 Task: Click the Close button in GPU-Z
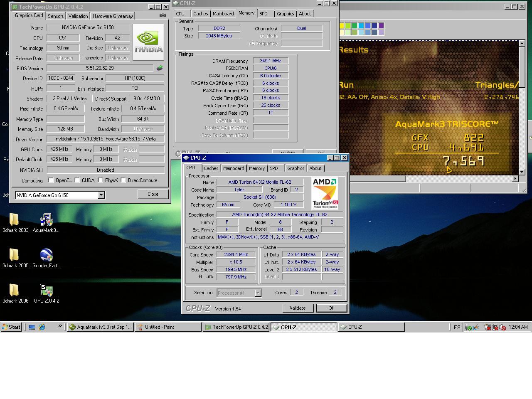pyautogui.click(x=153, y=194)
